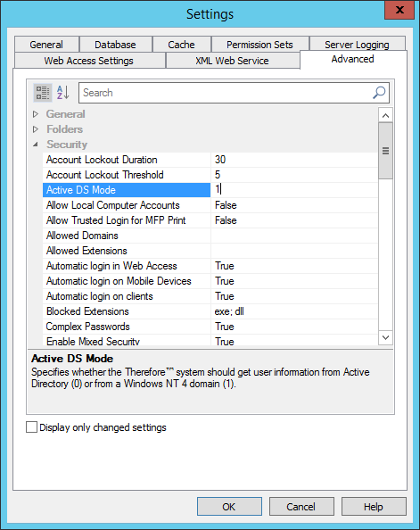Click scrollbar up arrow

tap(385, 116)
